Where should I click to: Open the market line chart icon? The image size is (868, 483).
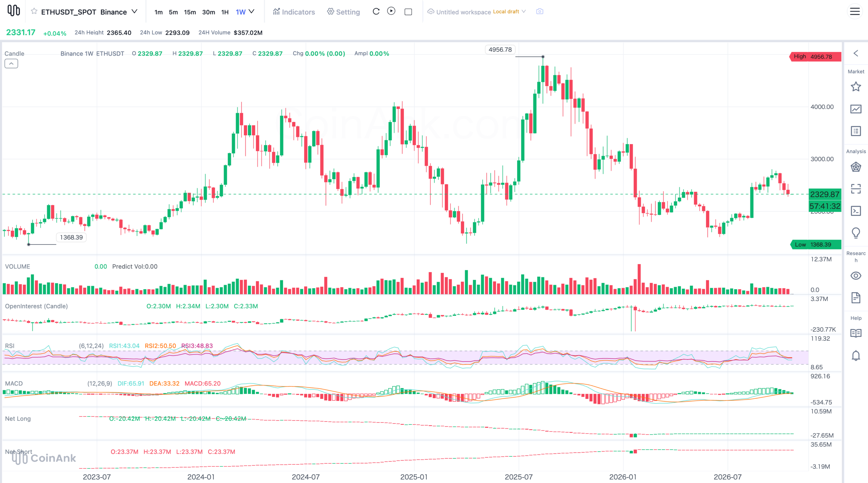(x=856, y=109)
